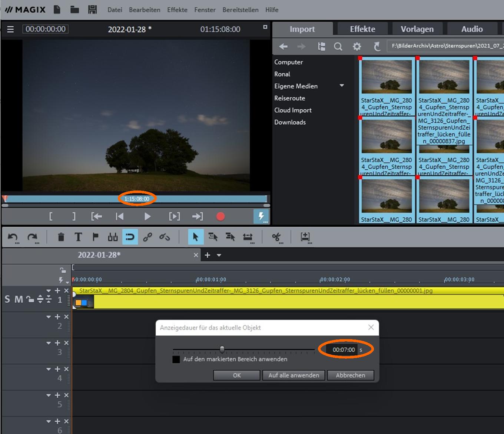Image resolution: width=504 pixels, height=434 pixels.
Task: Click the display duration slider handle
Action: [x=222, y=349]
